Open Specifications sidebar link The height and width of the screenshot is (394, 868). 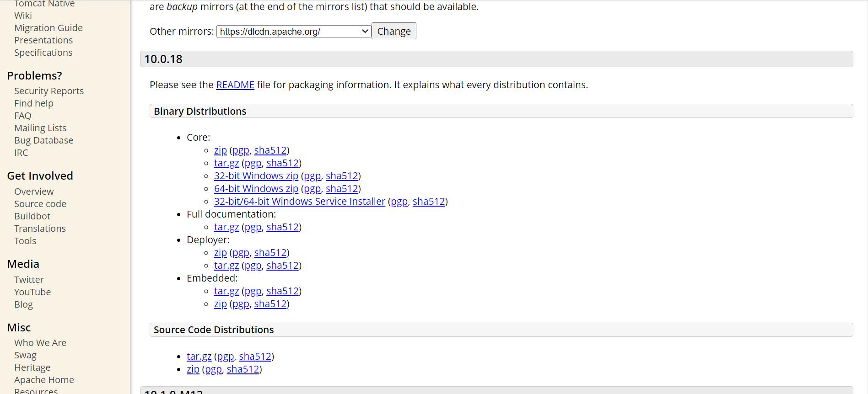point(43,53)
